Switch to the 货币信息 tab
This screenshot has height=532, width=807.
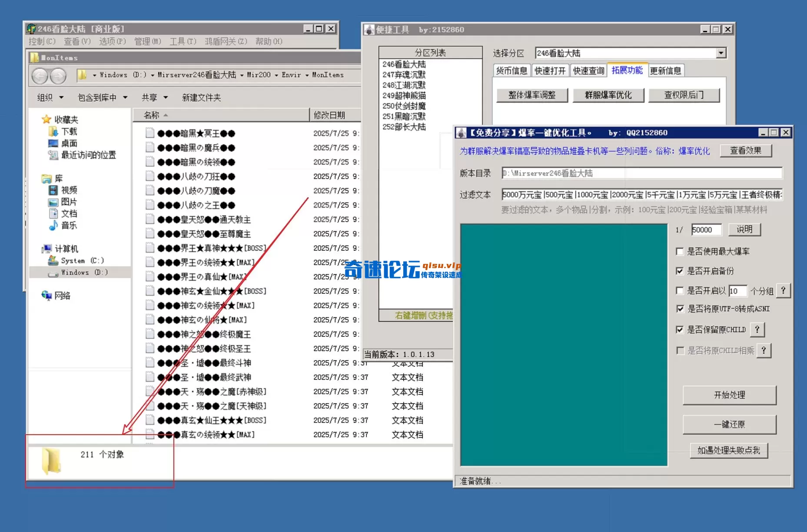click(511, 70)
